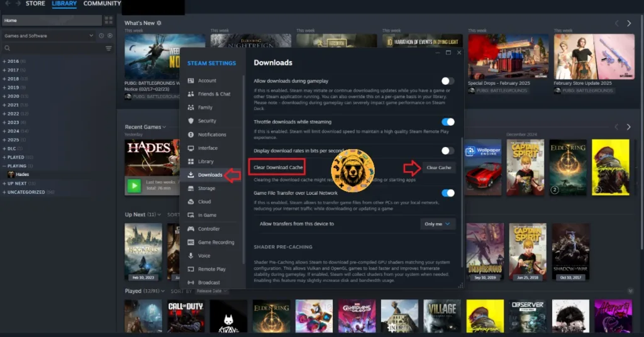Go to next What's New page arrow
644x337 pixels.
pos(629,23)
